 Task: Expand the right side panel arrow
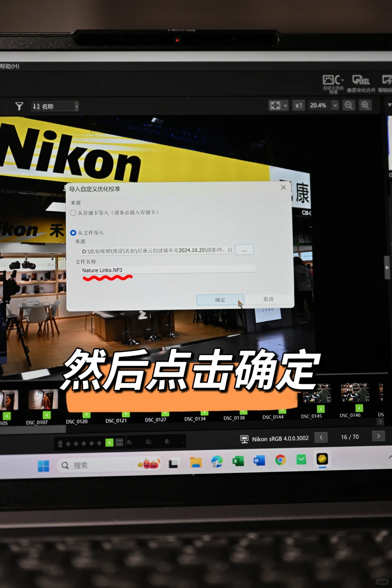pyautogui.click(x=387, y=267)
